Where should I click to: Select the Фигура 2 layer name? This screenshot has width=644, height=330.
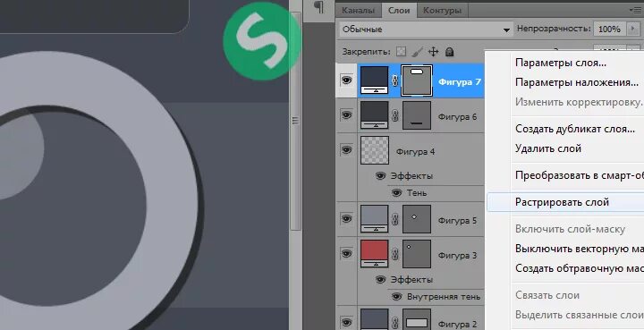(457, 324)
